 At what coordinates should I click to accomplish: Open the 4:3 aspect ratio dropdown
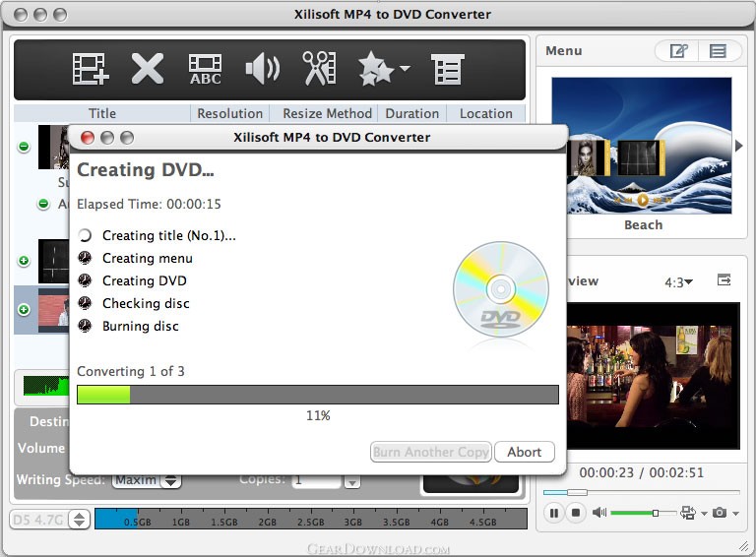(x=678, y=282)
